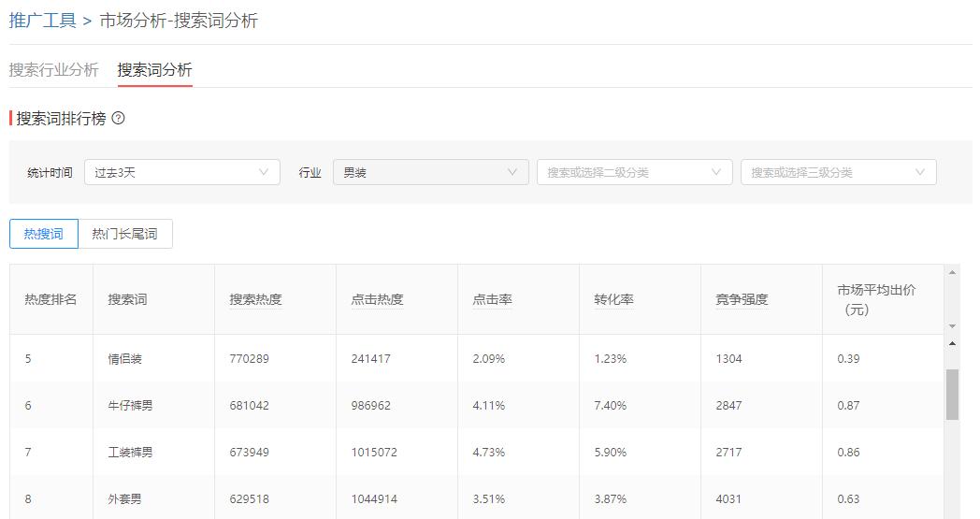Click the help icon beside 搜索词排行榜
Screen dimensions: 980x519
(118, 119)
